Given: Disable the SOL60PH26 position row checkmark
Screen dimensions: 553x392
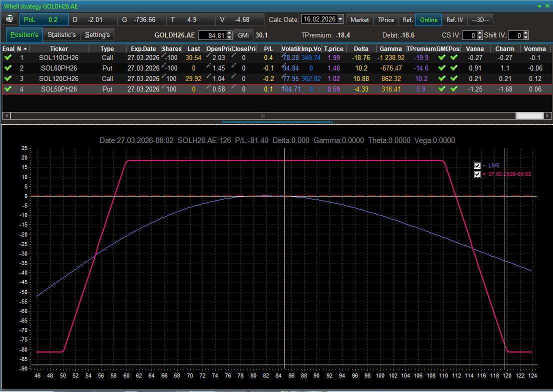Looking at the screenshot, I should coord(7,68).
